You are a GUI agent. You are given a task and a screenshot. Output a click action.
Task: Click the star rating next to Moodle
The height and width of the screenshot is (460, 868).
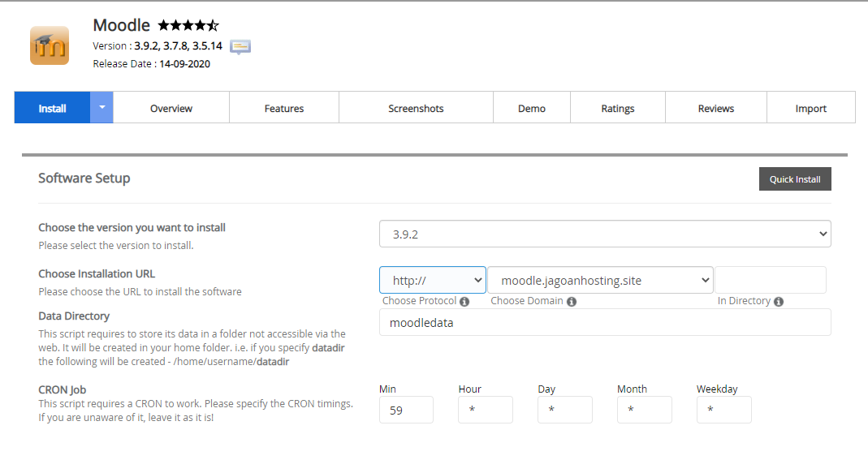pos(188,25)
